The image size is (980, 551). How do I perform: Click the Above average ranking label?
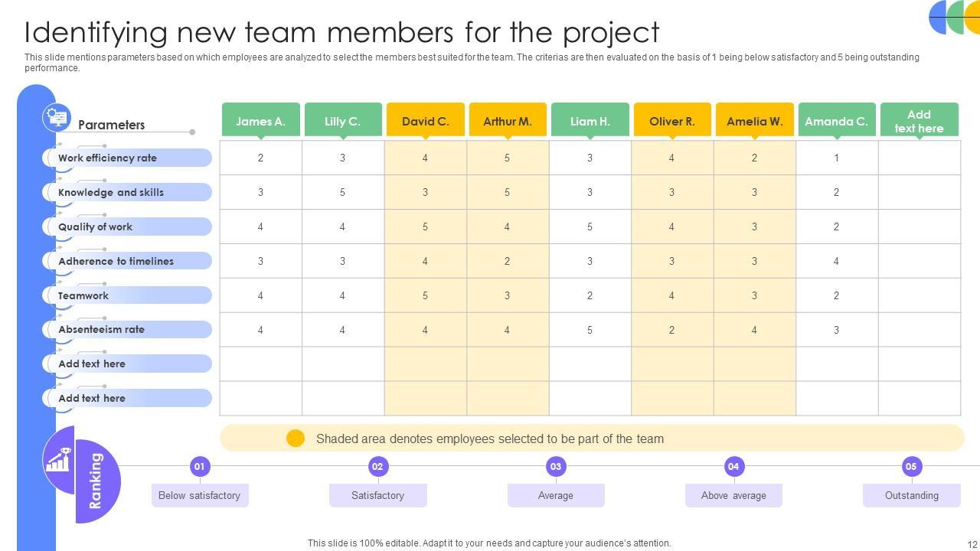(733, 495)
